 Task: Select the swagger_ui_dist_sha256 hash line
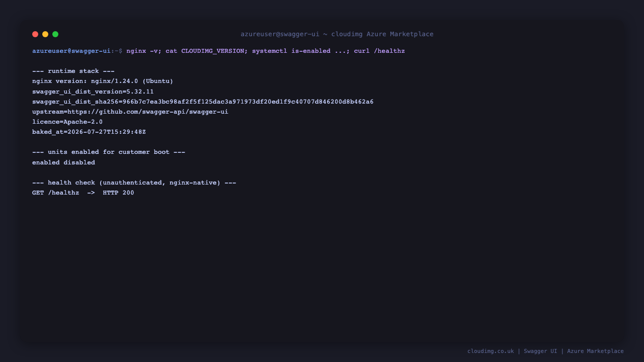(203, 102)
